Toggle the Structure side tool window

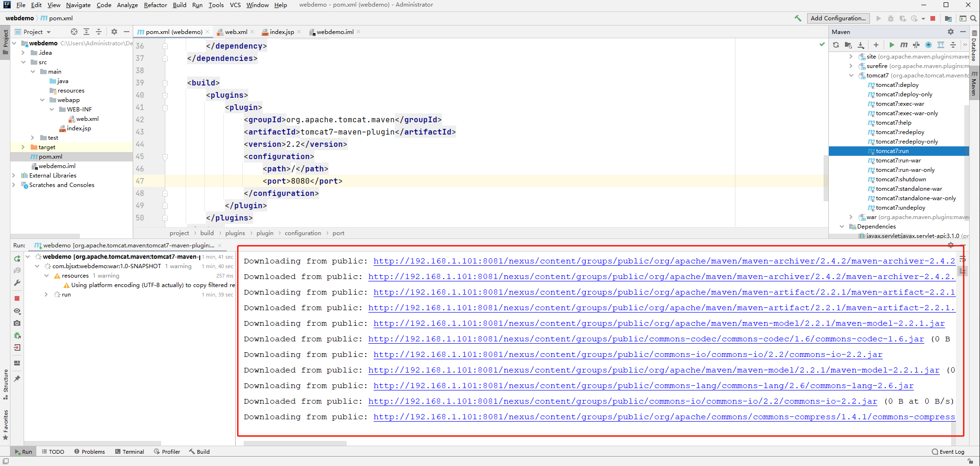[5, 384]
